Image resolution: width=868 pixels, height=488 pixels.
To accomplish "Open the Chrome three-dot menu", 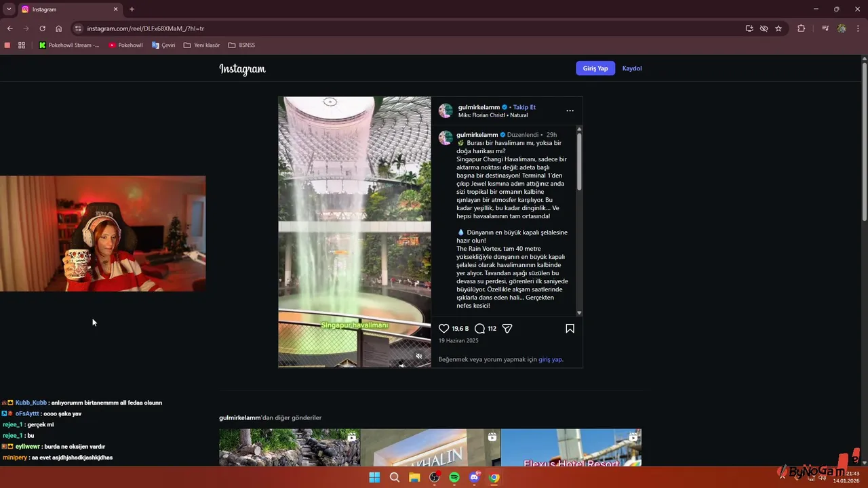I will [859, 28].
